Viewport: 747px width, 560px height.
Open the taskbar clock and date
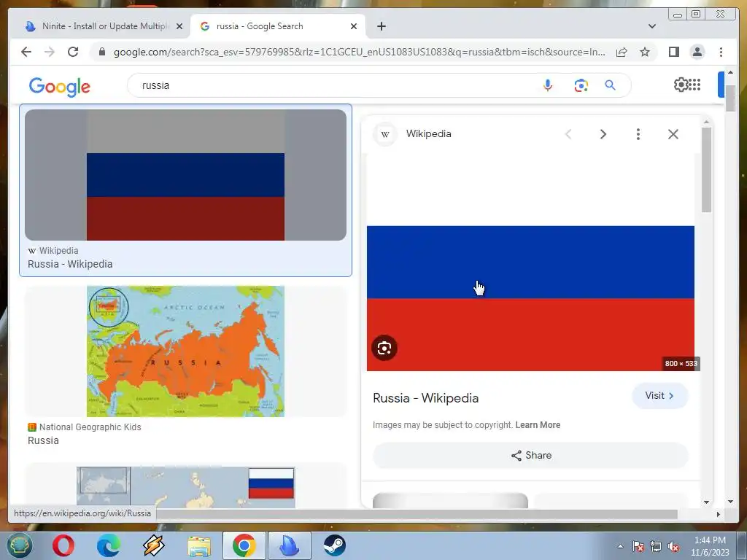click(710, 546)
